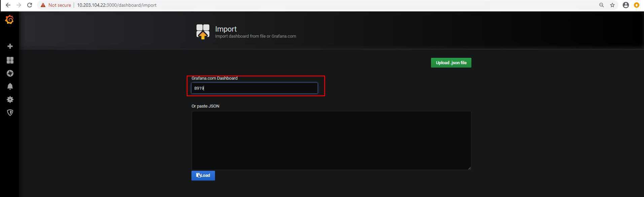Screen dimensions: 644x197
Task: Select the Import dashboard header icon
Action: [203, 32]
